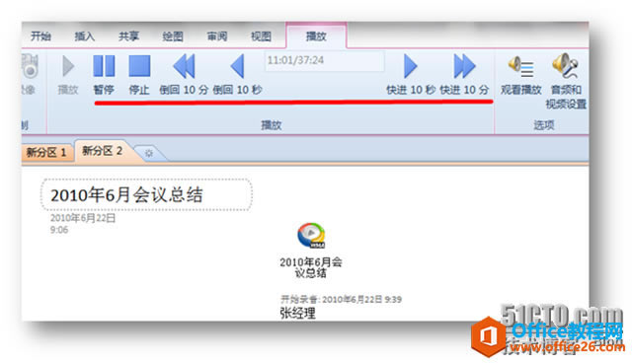Switch to the 共享 ribbon tab
Screen dimensions: 632x364
coord(128,36)
